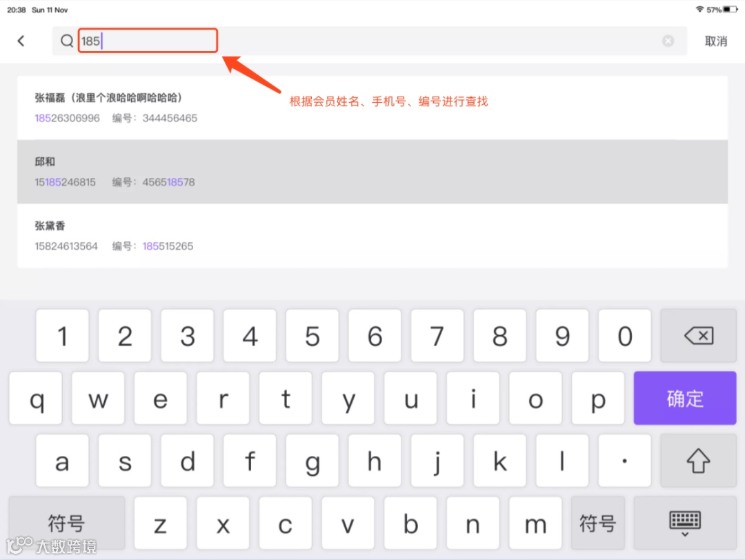Tap the letter c key
The width and height of the screenshot is (745, 560).
point(286,523)
